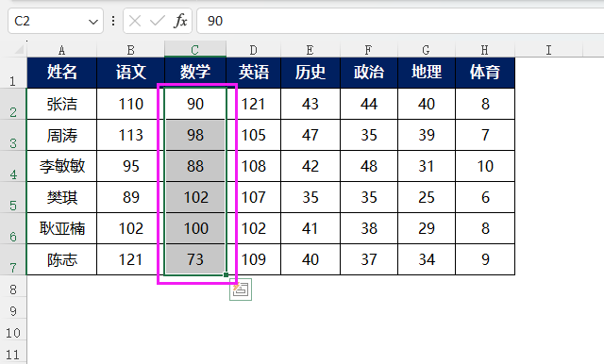Select the cell with name 樊琪
Viewport: 604px width, 364px height.
(61, 197)
